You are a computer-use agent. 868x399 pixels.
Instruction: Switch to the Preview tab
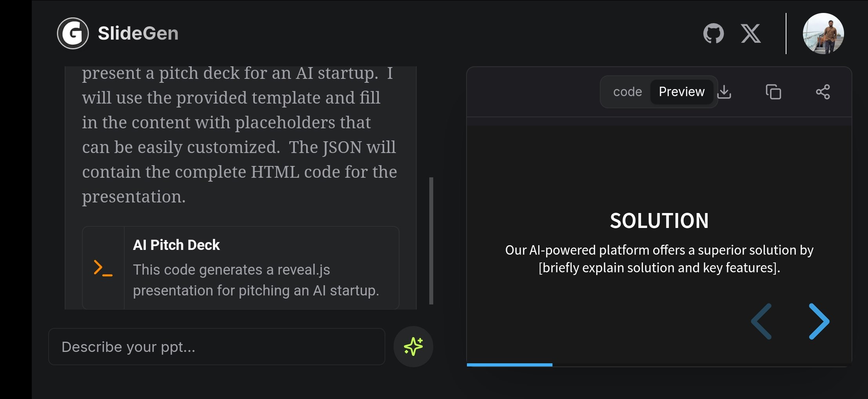point(681,92)
